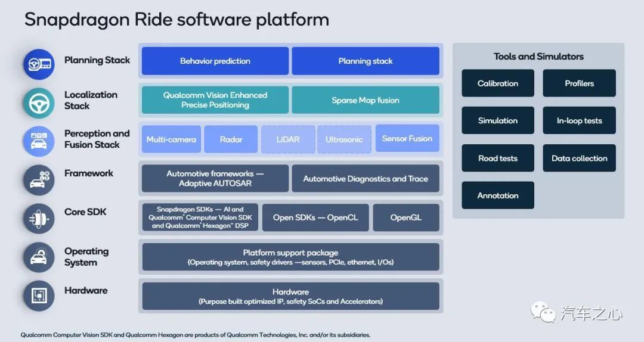Click the Platform support package block

[291, 257]
